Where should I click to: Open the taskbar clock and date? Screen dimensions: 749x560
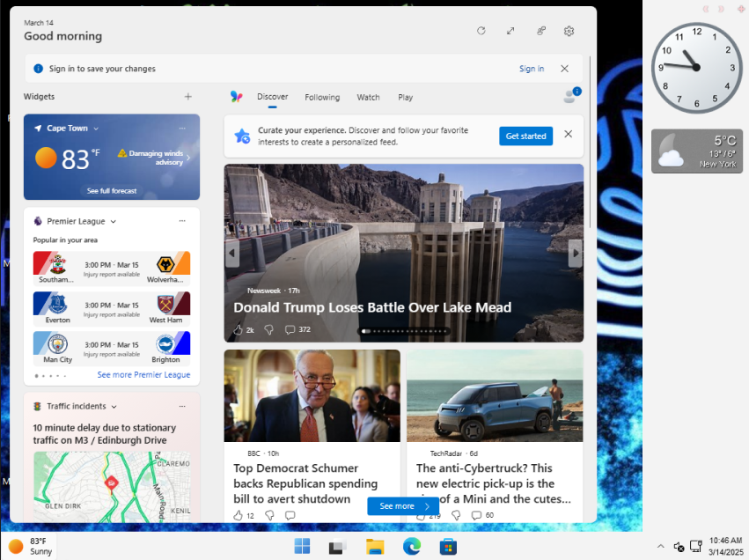tap(725, 546)
